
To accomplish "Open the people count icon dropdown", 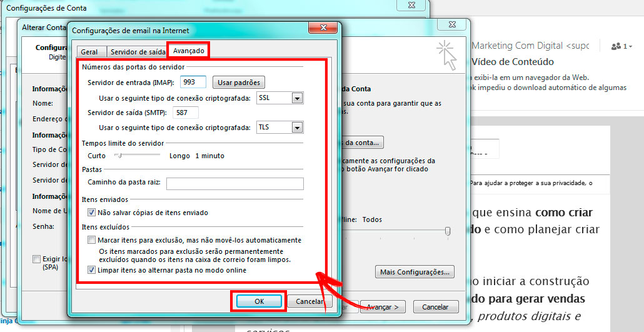I will tap(621, 46).
